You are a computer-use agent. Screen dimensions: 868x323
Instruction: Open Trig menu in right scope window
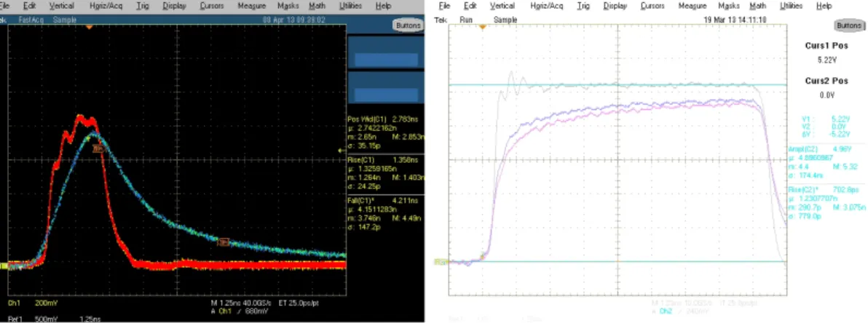pyautogui.click(x=583, y=6)
